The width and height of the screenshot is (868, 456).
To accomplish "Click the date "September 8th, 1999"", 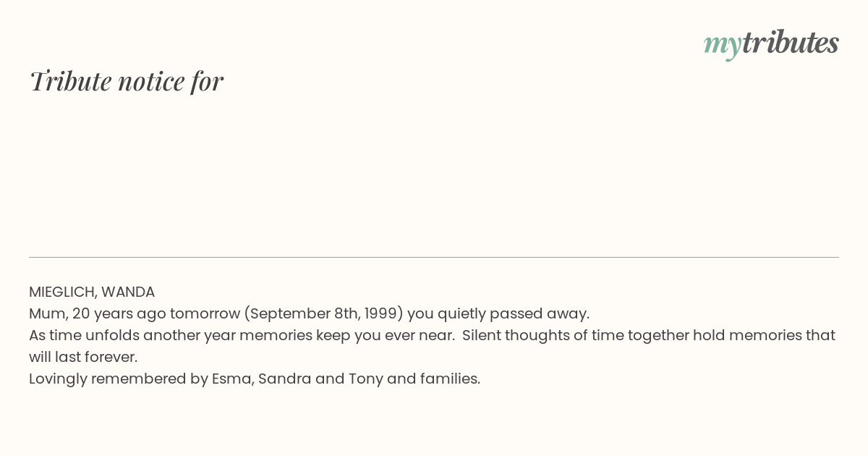I will pyautogui.click(x=323, y=313).
